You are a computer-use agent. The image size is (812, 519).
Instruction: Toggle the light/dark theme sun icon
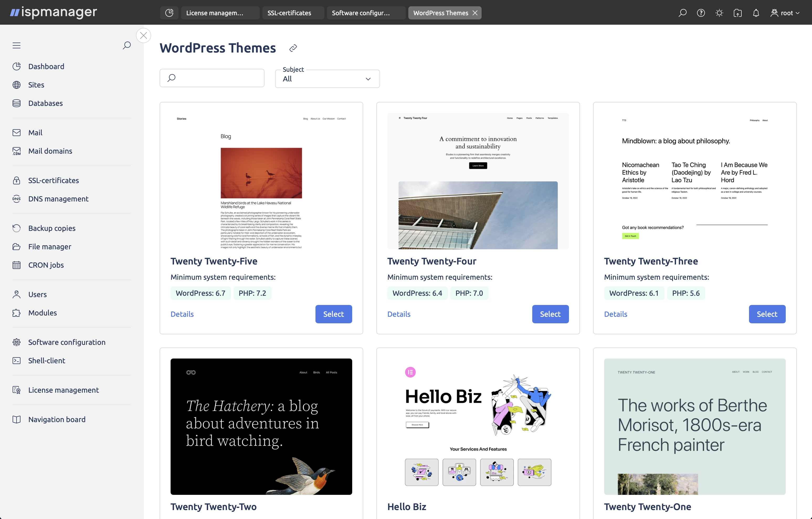719,13
